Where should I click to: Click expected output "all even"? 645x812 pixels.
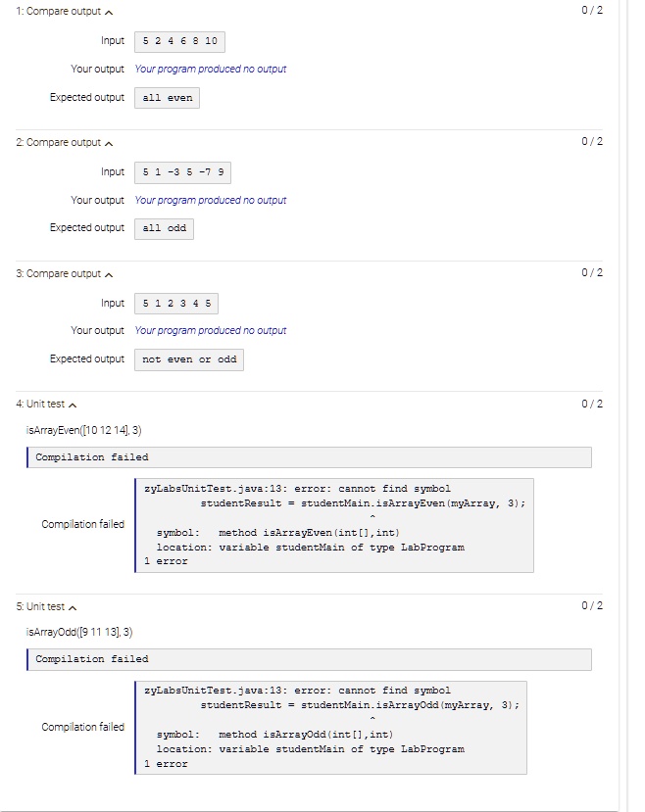tap(167, 97)
